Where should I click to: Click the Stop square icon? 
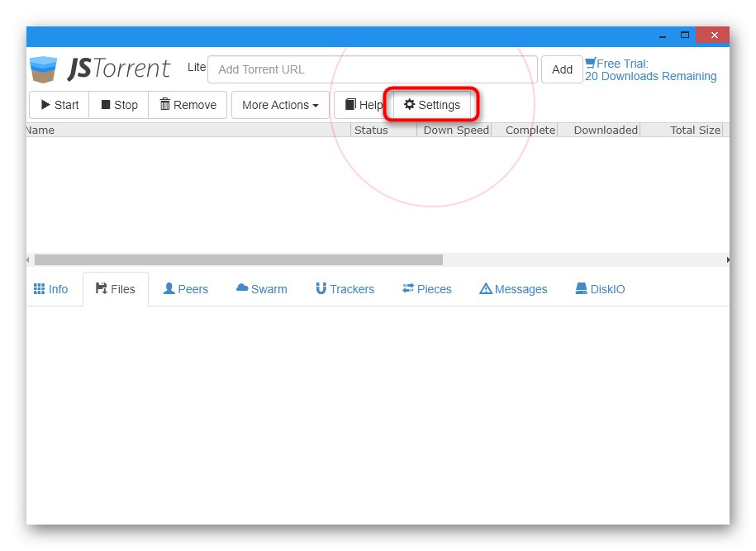click(x=105, y=104)
